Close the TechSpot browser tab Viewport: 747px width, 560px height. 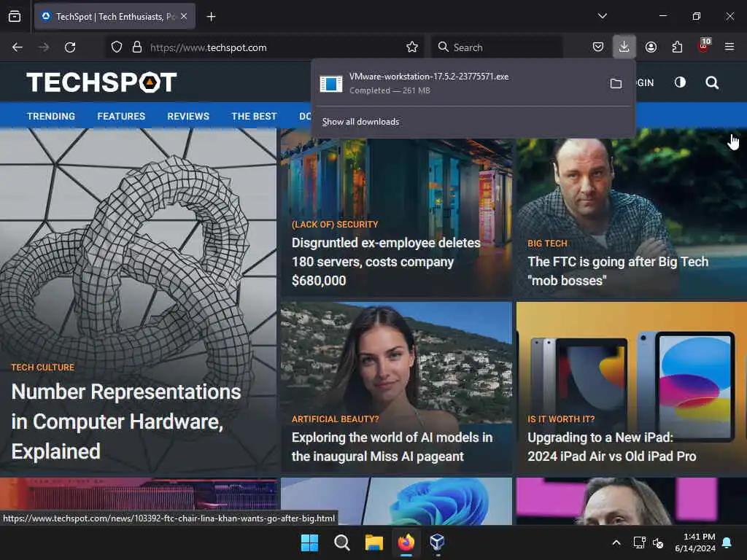(x=184, y=17)
